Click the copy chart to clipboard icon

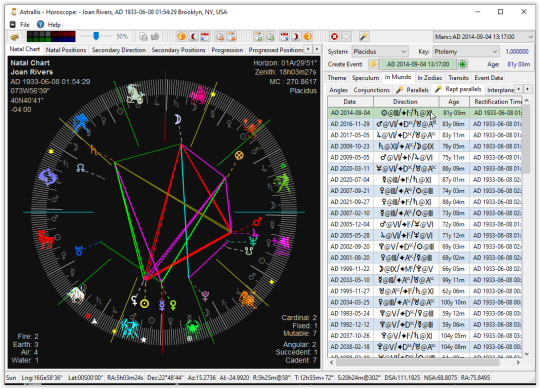click(143, 37)
